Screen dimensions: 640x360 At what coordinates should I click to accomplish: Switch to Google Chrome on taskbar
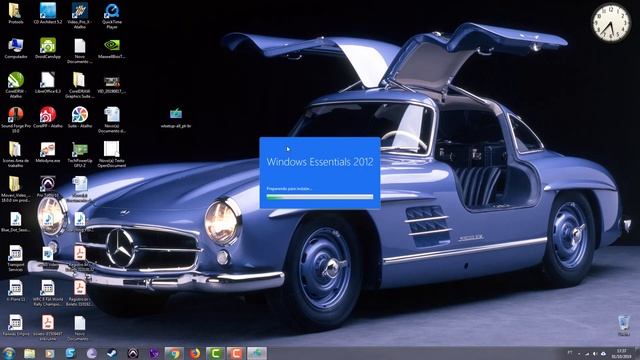pos(174,353)
